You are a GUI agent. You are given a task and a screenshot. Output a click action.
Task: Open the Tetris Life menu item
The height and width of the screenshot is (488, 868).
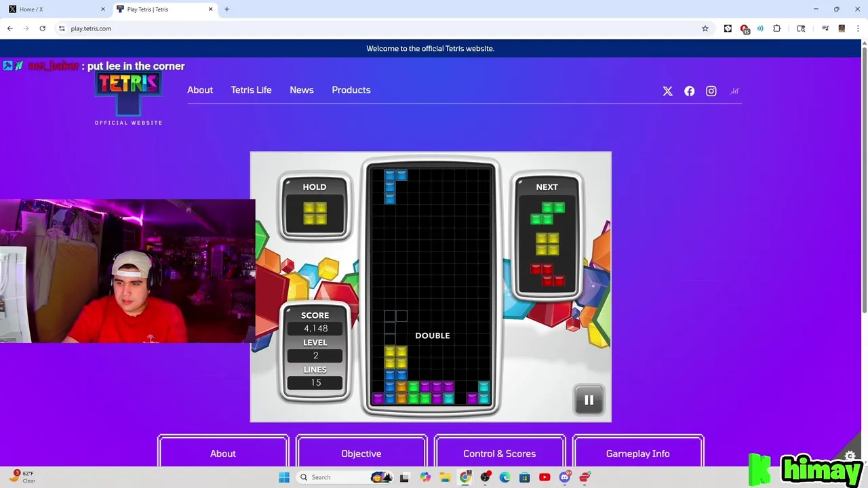251,89
